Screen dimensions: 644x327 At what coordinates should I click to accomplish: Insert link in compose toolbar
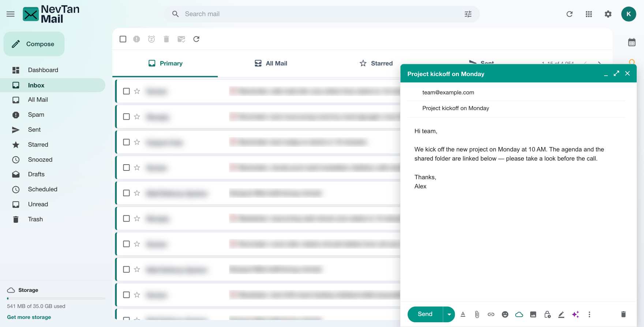click(x=491, y=314)
